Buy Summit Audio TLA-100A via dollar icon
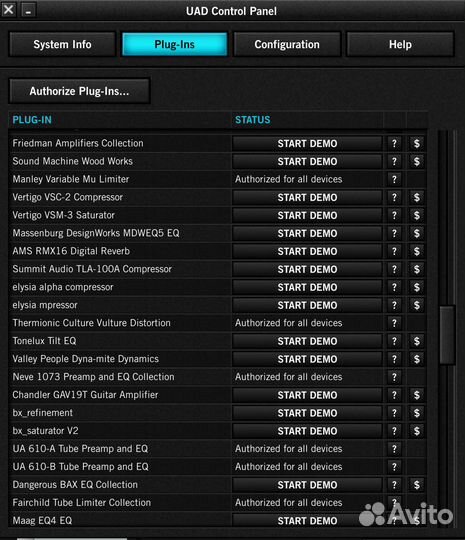 coord(417,269)
